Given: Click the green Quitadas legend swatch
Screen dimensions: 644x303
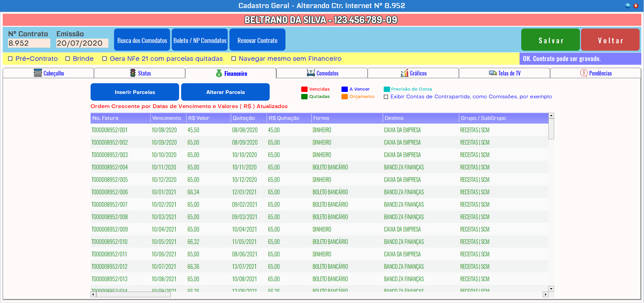Looking at the screenshot, I should pos(304,97).
